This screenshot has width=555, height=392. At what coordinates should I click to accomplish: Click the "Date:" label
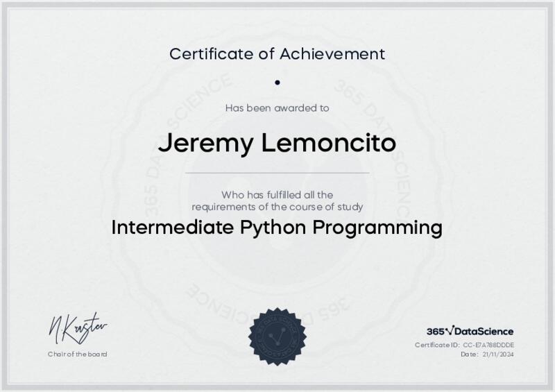coord(469,355)
